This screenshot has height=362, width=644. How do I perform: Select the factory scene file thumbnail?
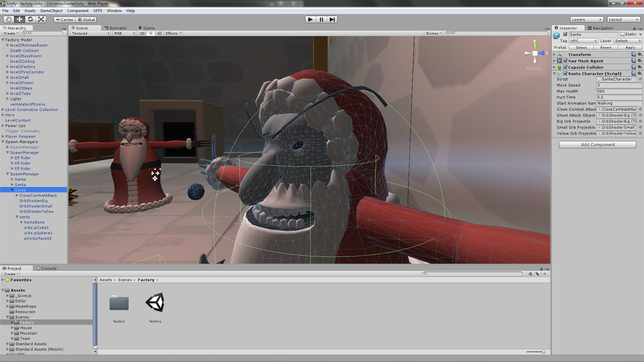coord(155,303)
